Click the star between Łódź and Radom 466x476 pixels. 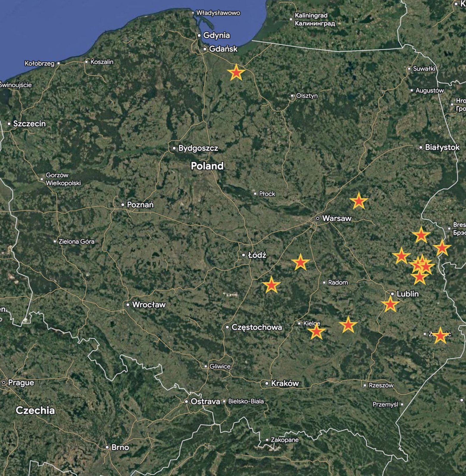(x=300, y=262)
